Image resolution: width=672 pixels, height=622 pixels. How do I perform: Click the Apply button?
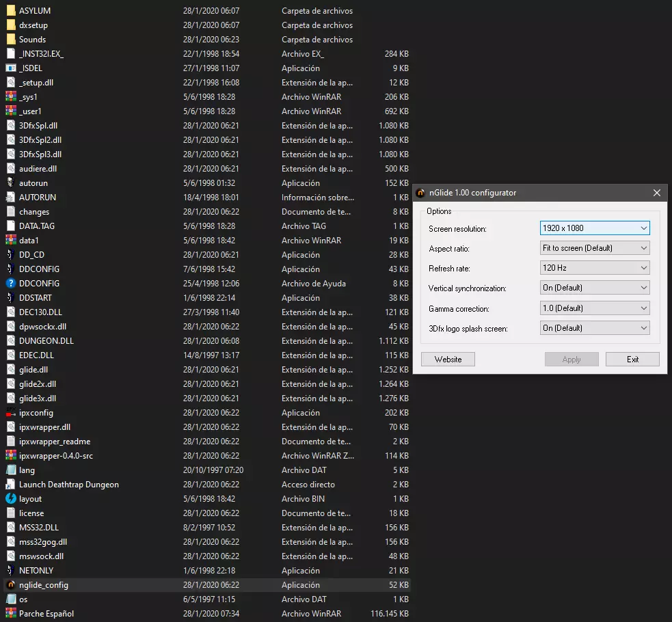(572, 360)
